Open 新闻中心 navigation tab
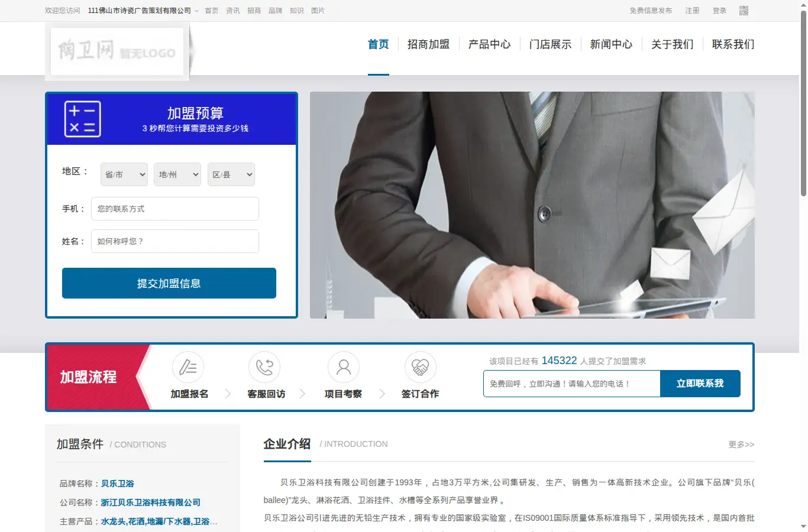The image size is (808, 532). 611,44
